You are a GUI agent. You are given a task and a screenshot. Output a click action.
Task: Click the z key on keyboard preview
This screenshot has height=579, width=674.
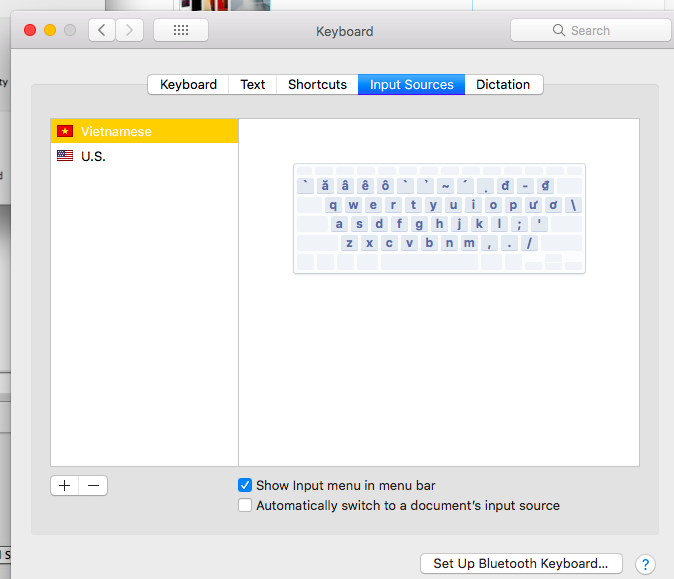(349, 243)
